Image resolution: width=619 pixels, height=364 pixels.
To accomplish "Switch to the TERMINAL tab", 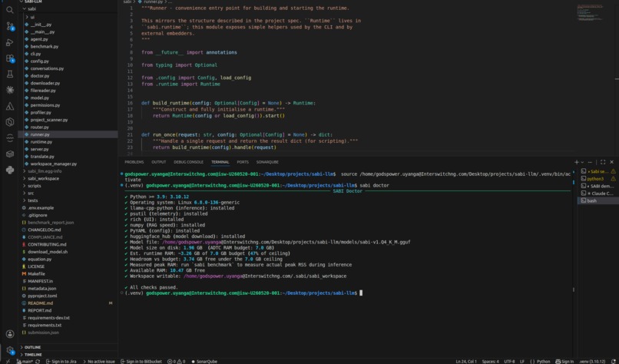I will (x=220, y=162).
